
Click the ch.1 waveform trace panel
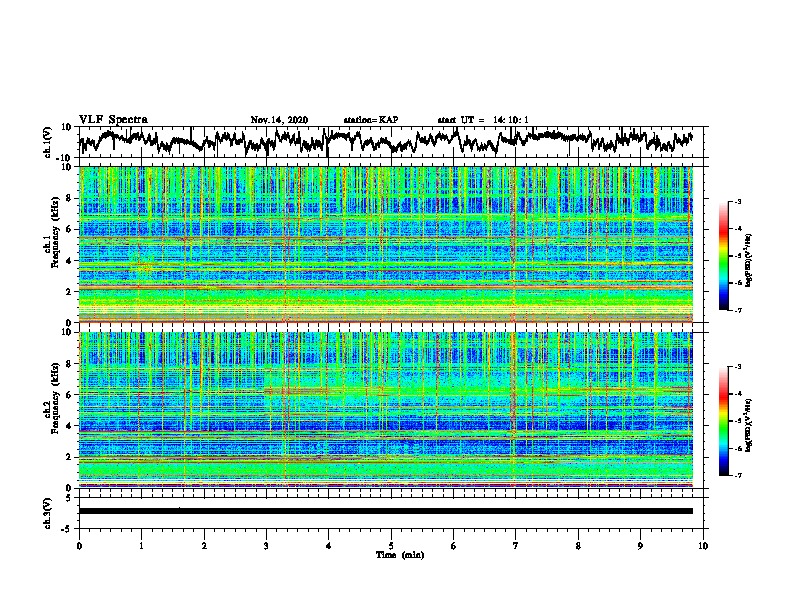(393, 142)
